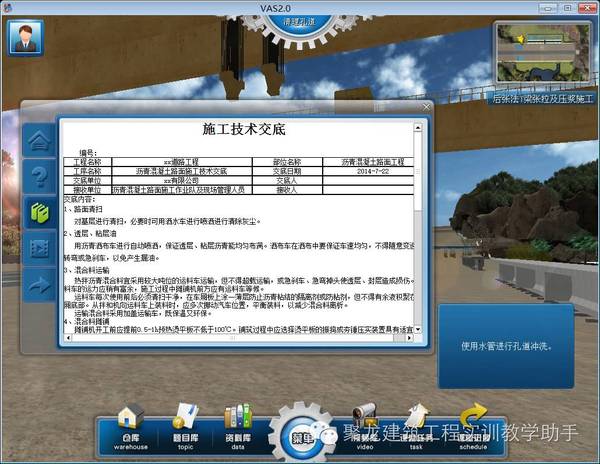Select the green documents sidebar icon

tap(39, 213)
